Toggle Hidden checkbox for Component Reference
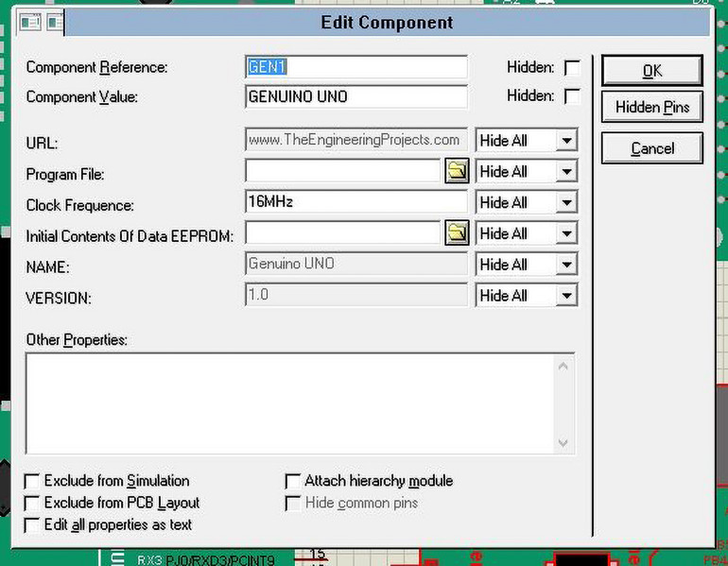This screenshot has width=728, height=566. 572,68
